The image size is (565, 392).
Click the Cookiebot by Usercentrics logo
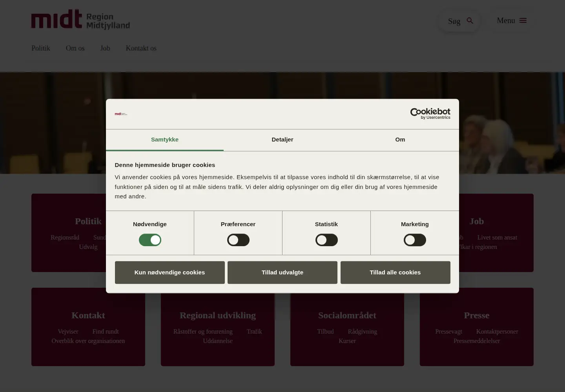click(430, 114)
